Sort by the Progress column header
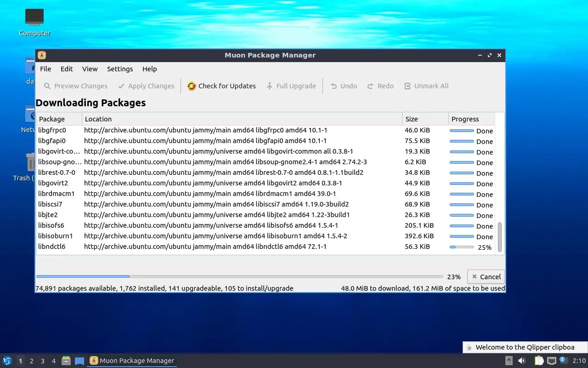 click(x=471, y=119)
